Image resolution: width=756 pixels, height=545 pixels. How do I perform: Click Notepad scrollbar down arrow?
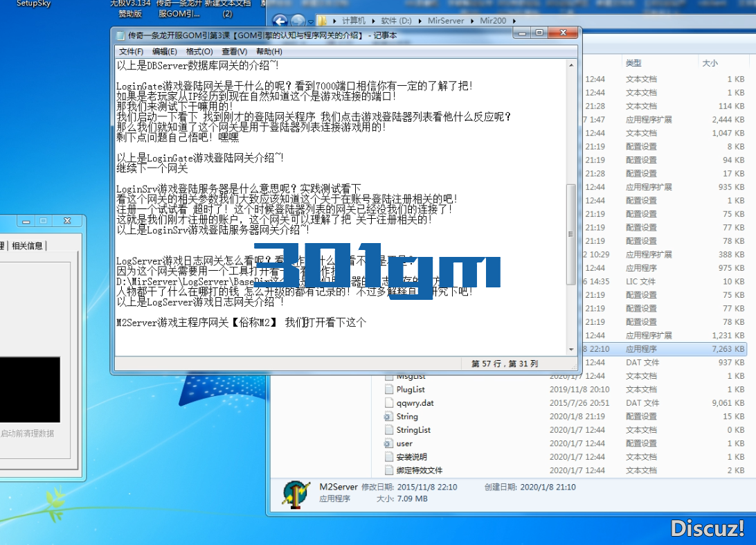[571, 350]
